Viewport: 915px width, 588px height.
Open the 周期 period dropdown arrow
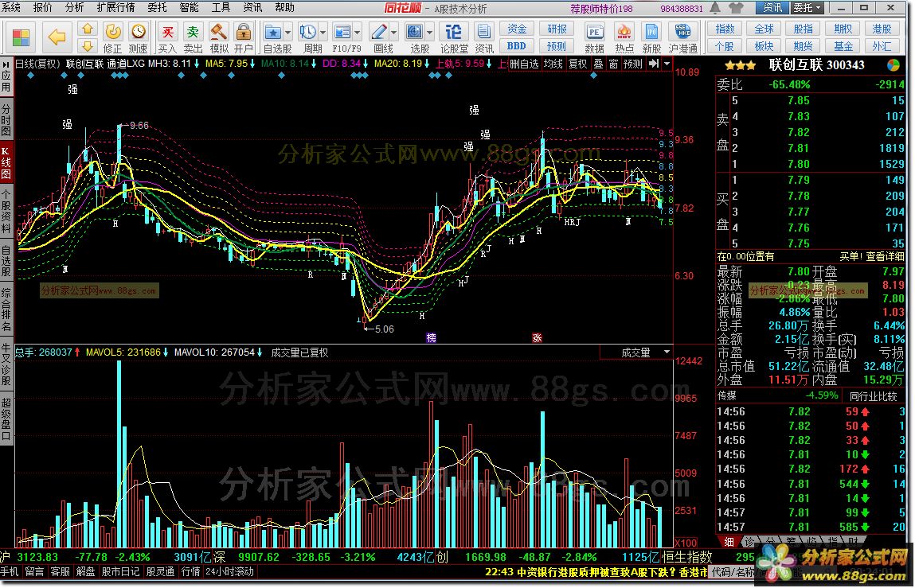pos(323,32)
